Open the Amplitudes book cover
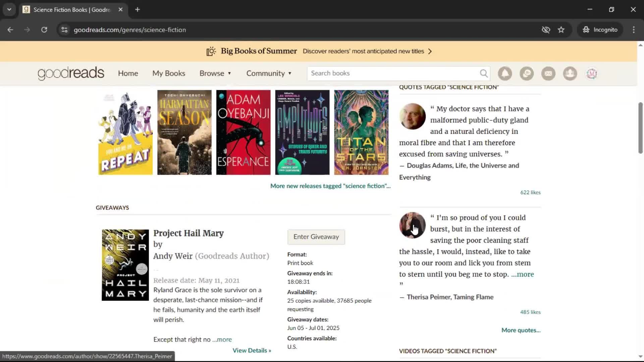This screenshot has height=362, width=644. (x=302, y=132)
